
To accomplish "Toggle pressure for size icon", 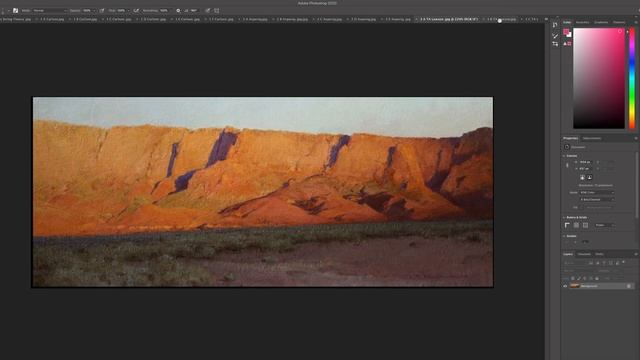I will pos(208,11).
